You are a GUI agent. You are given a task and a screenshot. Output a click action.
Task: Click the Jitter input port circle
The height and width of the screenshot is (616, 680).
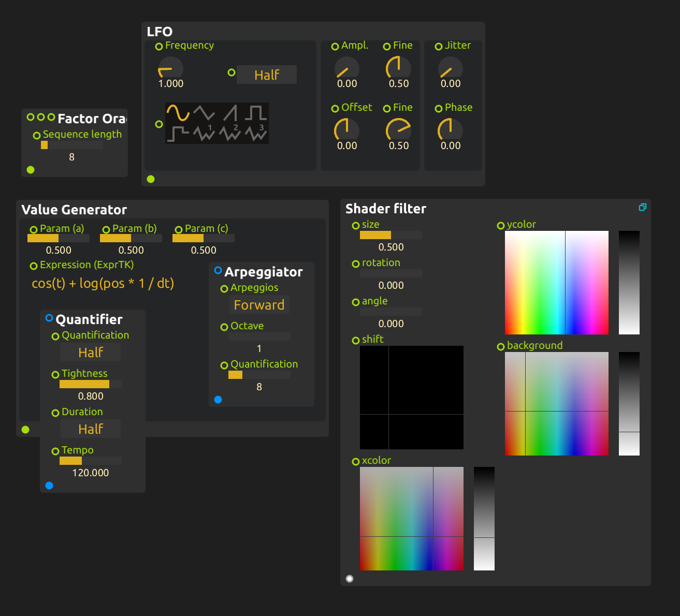coord(439,47)
